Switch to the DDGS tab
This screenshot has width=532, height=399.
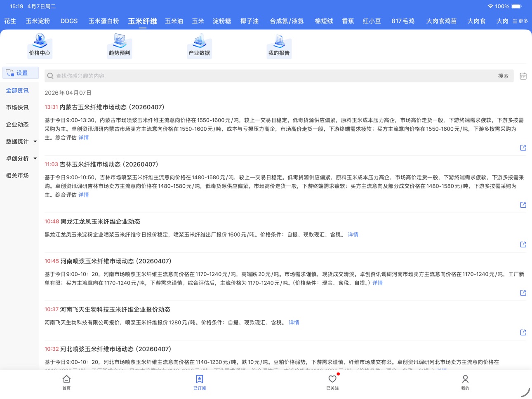[69, 21]
